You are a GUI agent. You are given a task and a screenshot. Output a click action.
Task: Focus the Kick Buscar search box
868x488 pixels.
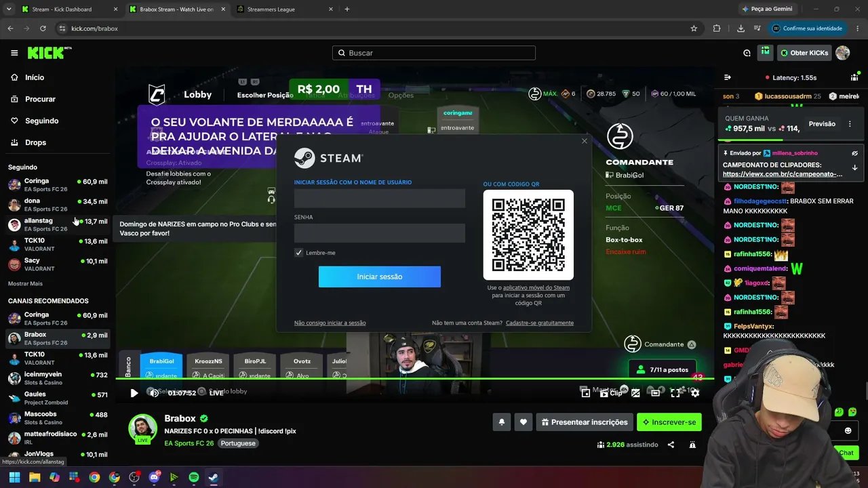(434, 53)
